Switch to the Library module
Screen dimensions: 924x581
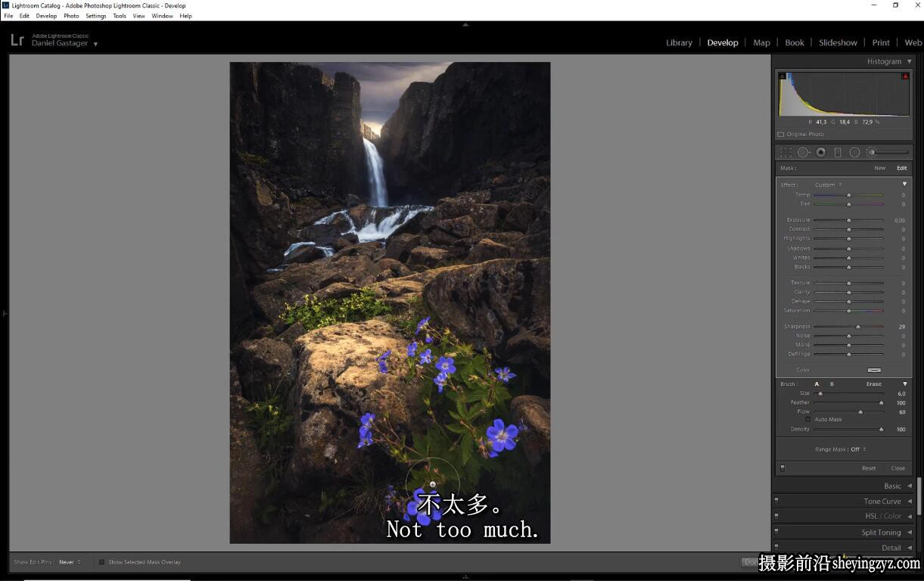pos(679,42)
